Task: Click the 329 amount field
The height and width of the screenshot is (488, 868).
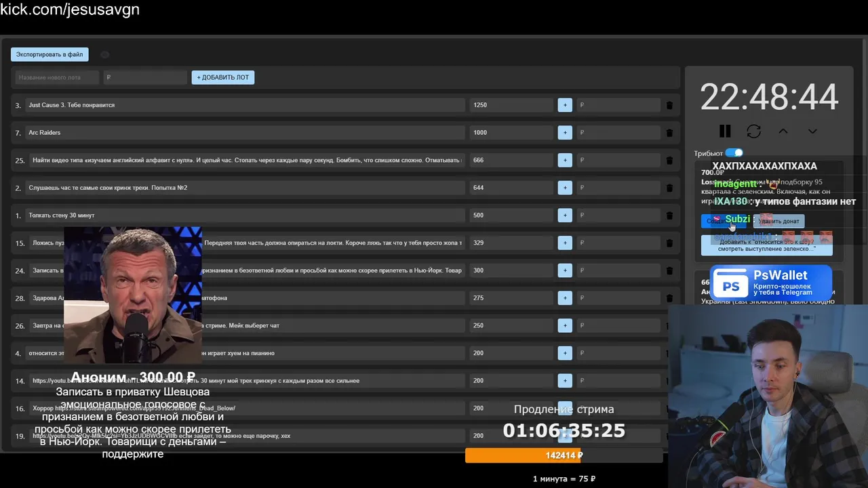Action: [511, 243]
